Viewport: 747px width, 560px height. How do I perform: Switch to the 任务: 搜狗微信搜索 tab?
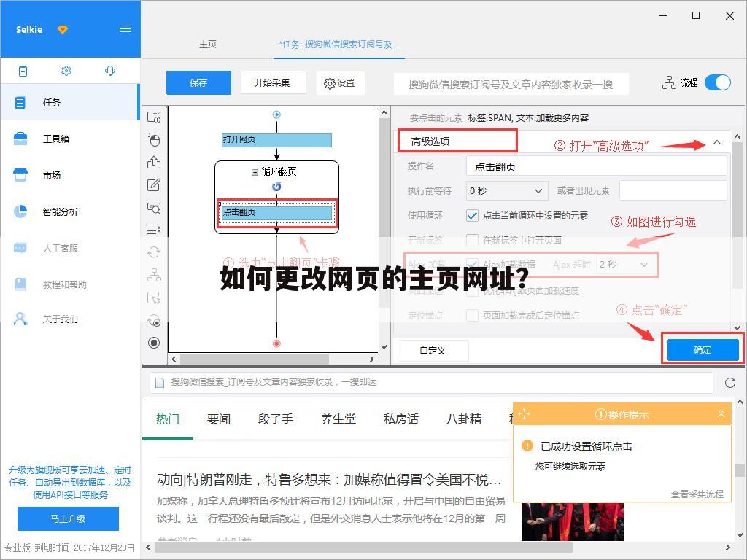pyautogui.click(x=338, y=44)
